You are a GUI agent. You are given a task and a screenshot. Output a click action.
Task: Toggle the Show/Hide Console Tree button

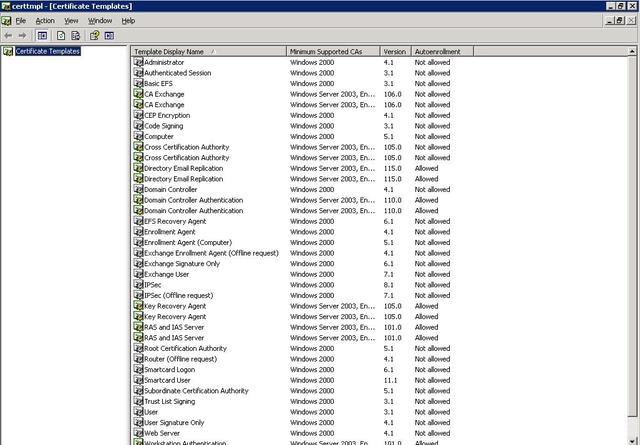pos(42,36)
